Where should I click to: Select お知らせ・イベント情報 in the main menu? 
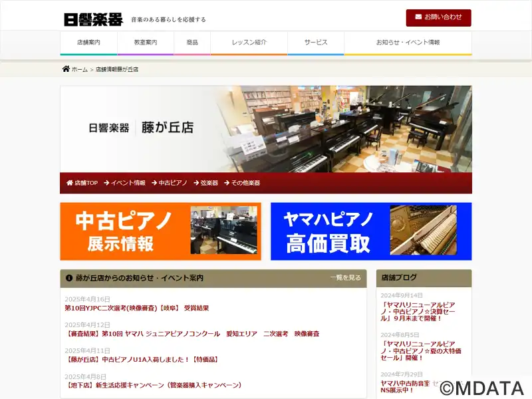pos(408,43)
